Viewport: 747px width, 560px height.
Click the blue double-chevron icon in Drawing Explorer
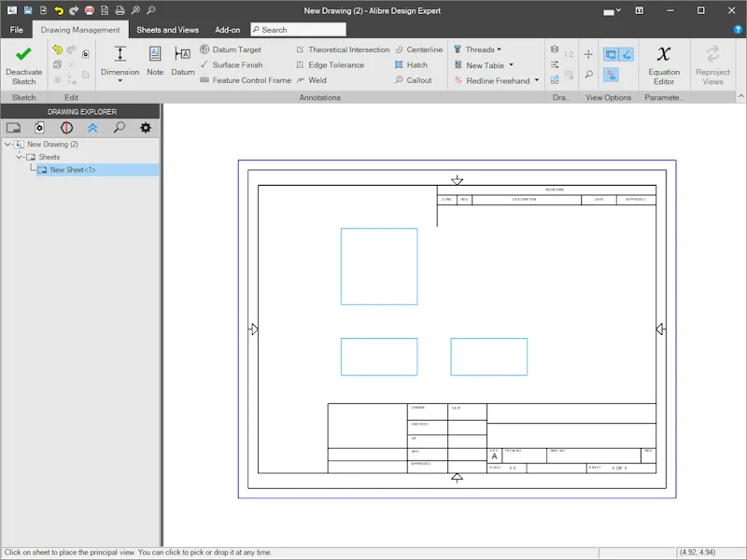92,128
